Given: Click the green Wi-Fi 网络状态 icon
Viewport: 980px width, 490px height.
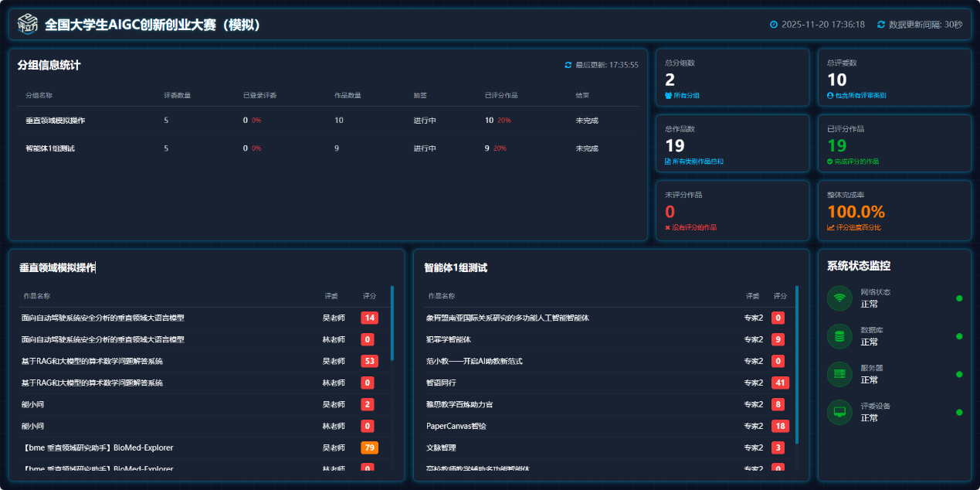Looking at the screenshot, I should tap(839, 298).
